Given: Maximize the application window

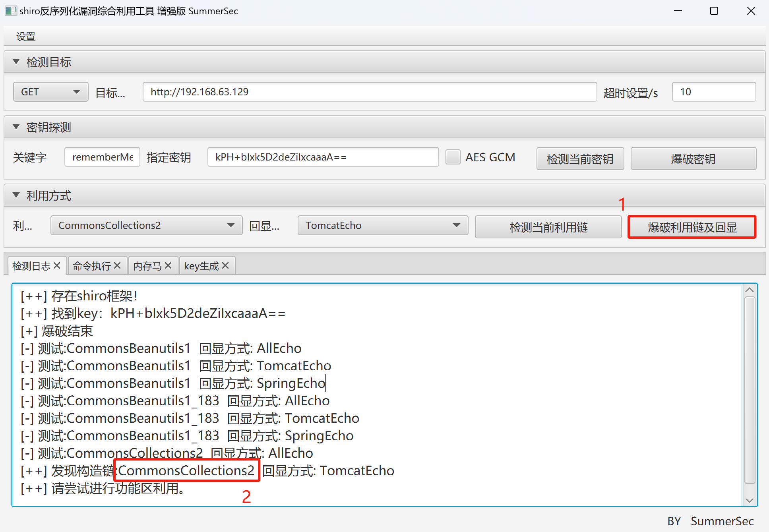Looking at the screenshot, I should [714, 11].
